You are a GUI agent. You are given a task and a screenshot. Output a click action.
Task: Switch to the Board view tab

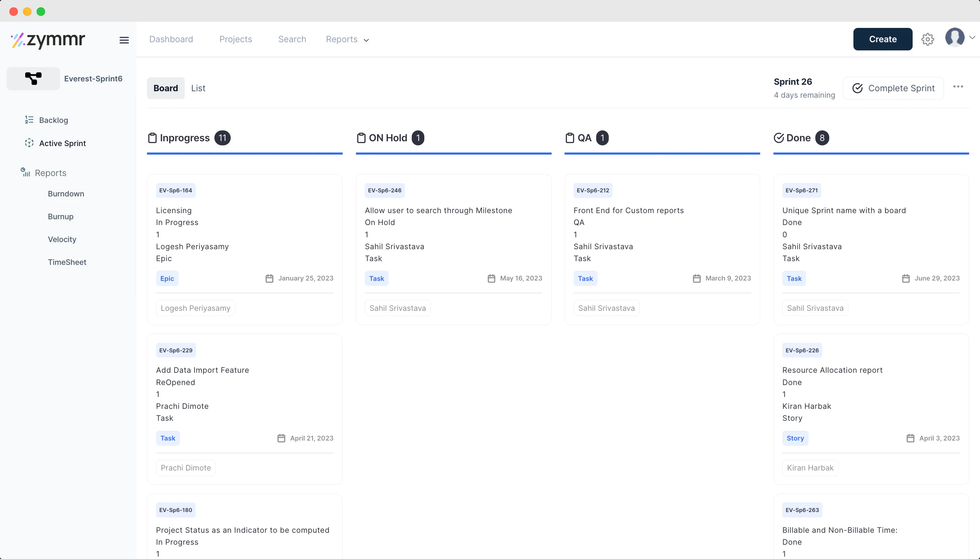coord(166,88)
